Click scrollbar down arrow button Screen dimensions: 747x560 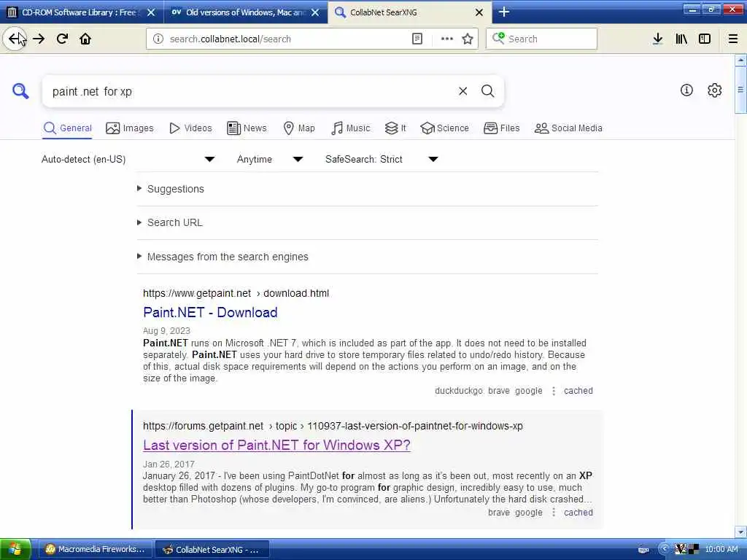click(x=740, y=532)
